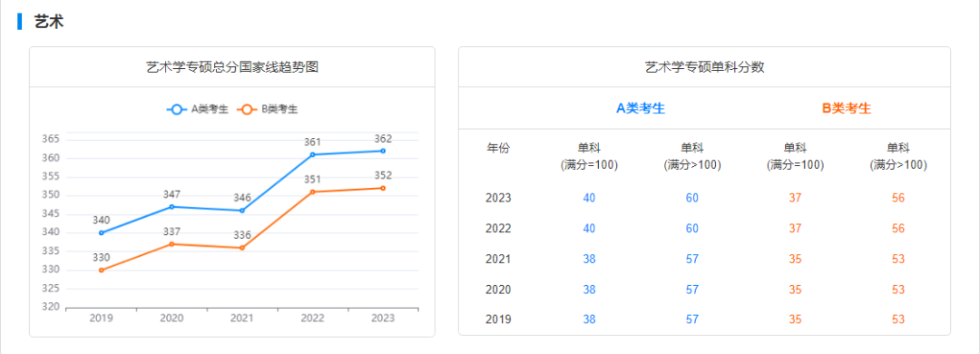Screen dimensions: 980x354
Task: Click the 2023 B类 score 56
Action: coord(898,198)
